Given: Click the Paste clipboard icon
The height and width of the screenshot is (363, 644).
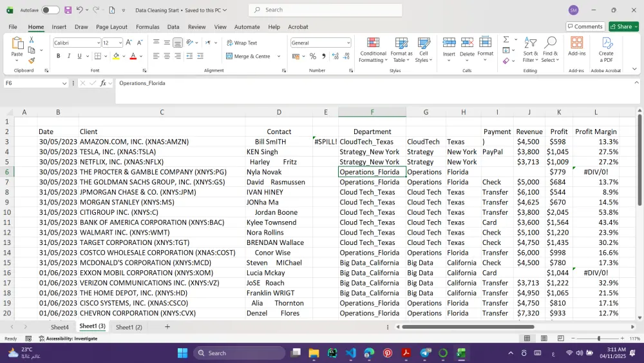Looking at the screenshot, I should point(17,43).
